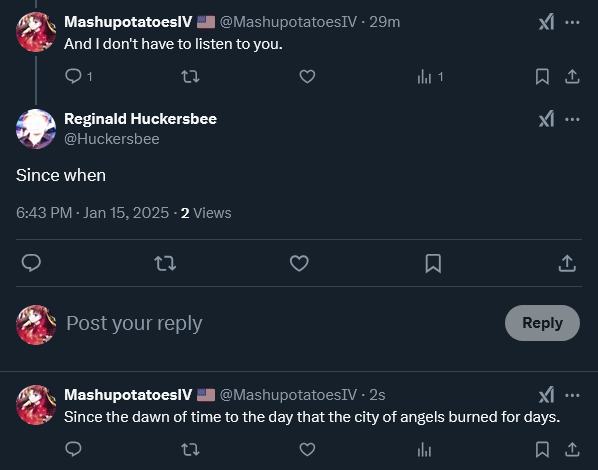Viewport: 598px width, 470px height.
Task: Reply to the "Since when" post
Action: (x=31, y=263)
